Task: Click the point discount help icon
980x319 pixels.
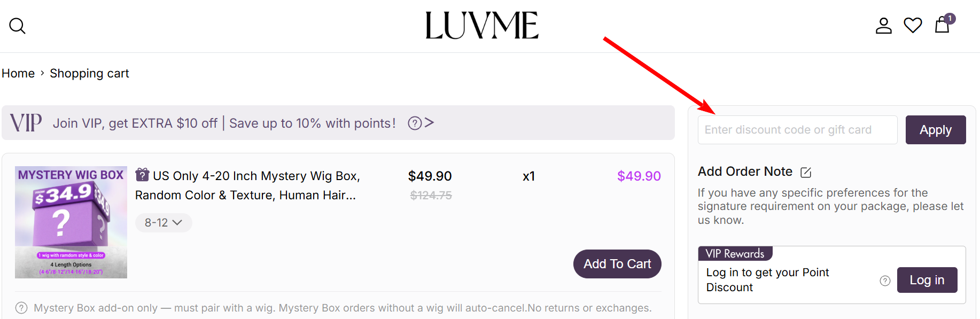Action: pos(885,281)
